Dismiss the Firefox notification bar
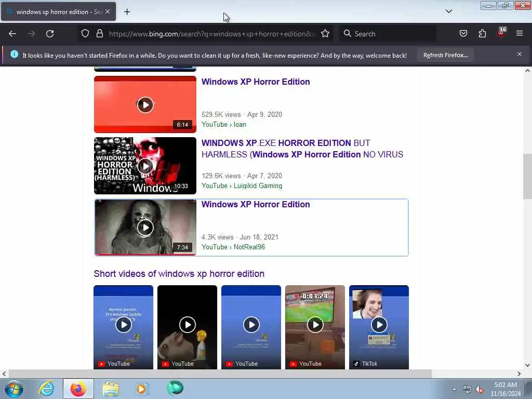 point(519,54)
